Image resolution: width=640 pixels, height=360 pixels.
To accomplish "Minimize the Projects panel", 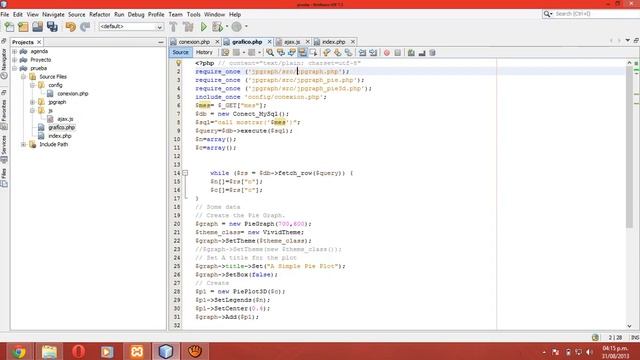I will click(161, 42).
